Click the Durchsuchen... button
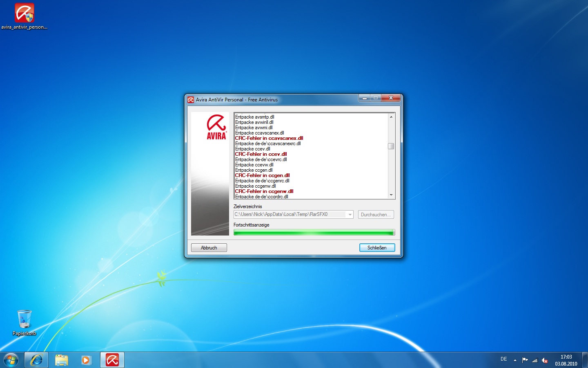Screen dimensions: 588x368 click(376, 215)
